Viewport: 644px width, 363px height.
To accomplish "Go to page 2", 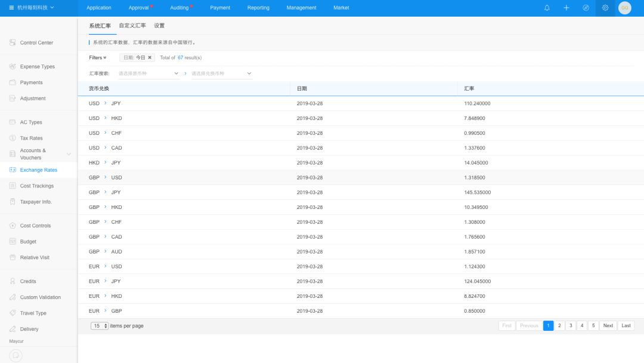I will click(x=559, y=325).
